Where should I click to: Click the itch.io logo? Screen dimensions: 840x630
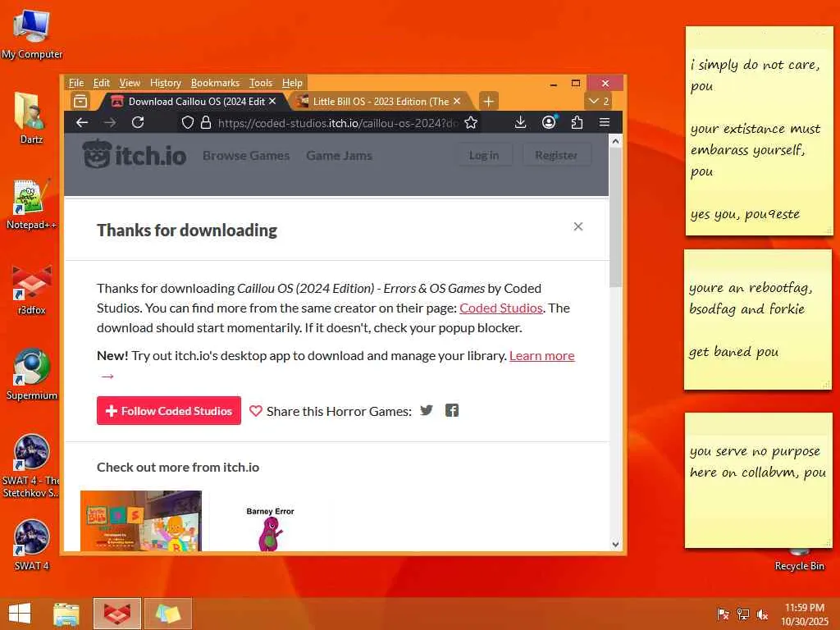click(x=135, y=155)
